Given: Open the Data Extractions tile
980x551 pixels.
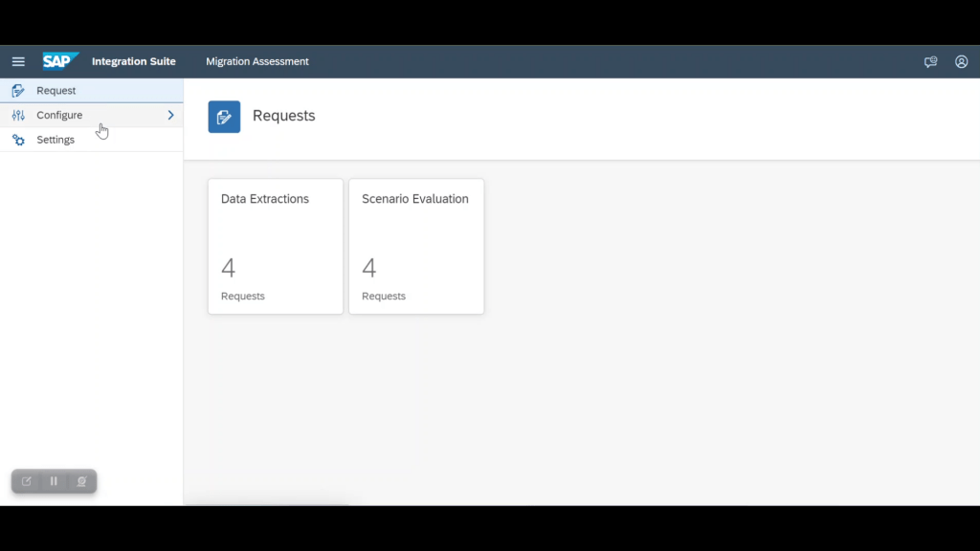Looking at the screenshot, I should [x=276, y=246].
